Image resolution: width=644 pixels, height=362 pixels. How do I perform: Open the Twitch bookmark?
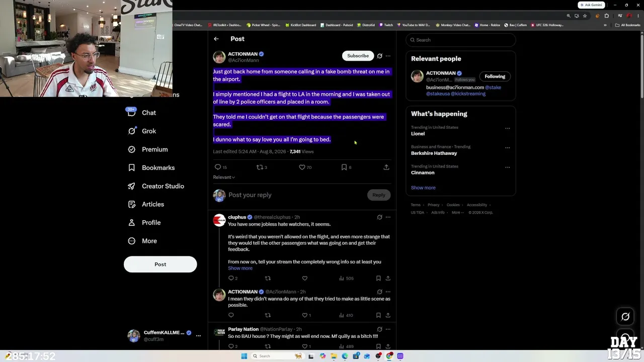click(x=386, y=25)
